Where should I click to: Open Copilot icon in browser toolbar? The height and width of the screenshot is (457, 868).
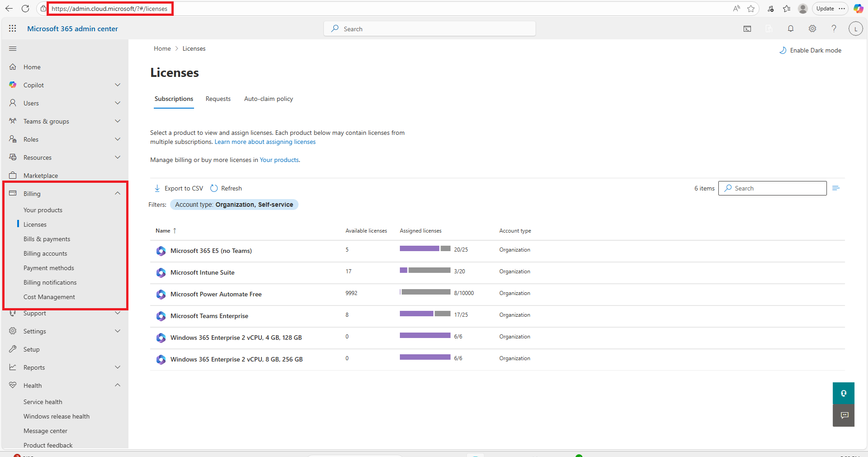coord(858,9)
